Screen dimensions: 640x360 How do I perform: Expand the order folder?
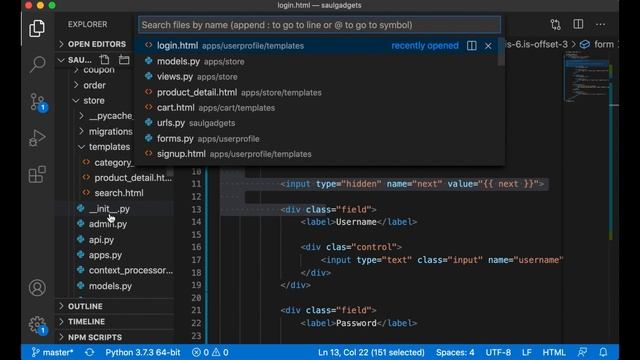pos(94,85)
